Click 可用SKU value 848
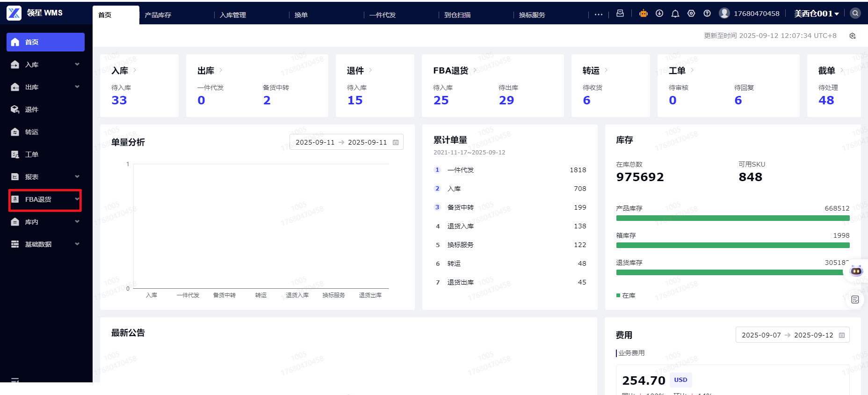The height and width of the screenshot is (395, 868). (751, 177)
